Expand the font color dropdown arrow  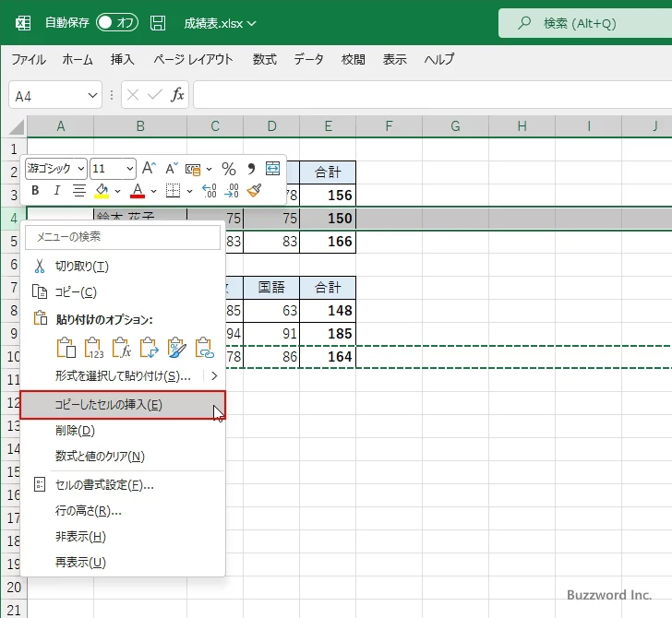153,191
